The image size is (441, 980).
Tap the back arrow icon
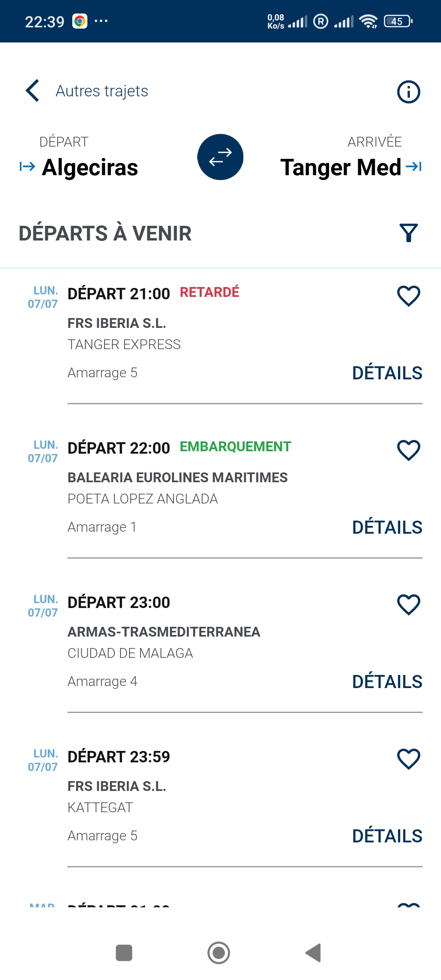[33, 91]
